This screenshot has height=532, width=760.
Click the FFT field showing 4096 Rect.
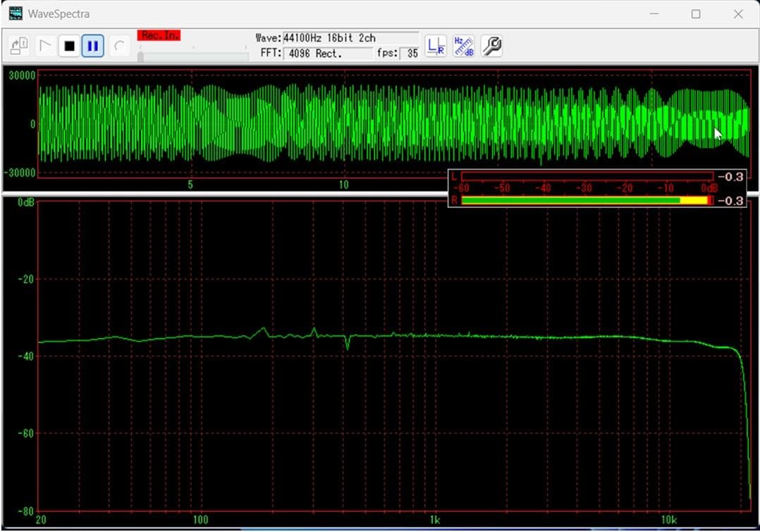tap(327, 53)
